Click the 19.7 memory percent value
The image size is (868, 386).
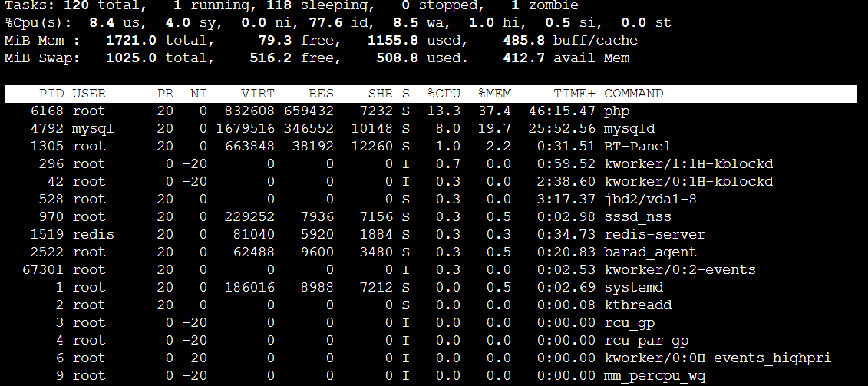click(494, 128)
